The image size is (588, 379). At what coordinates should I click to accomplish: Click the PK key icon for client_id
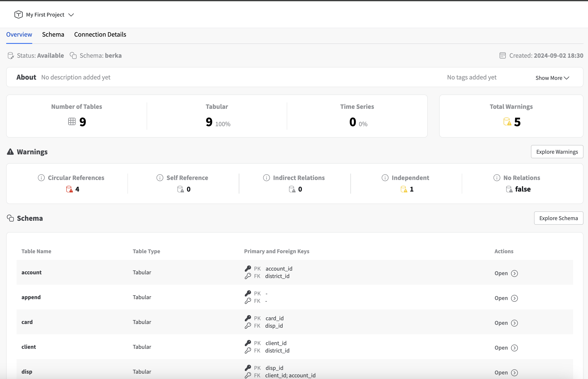pos(248,343)
